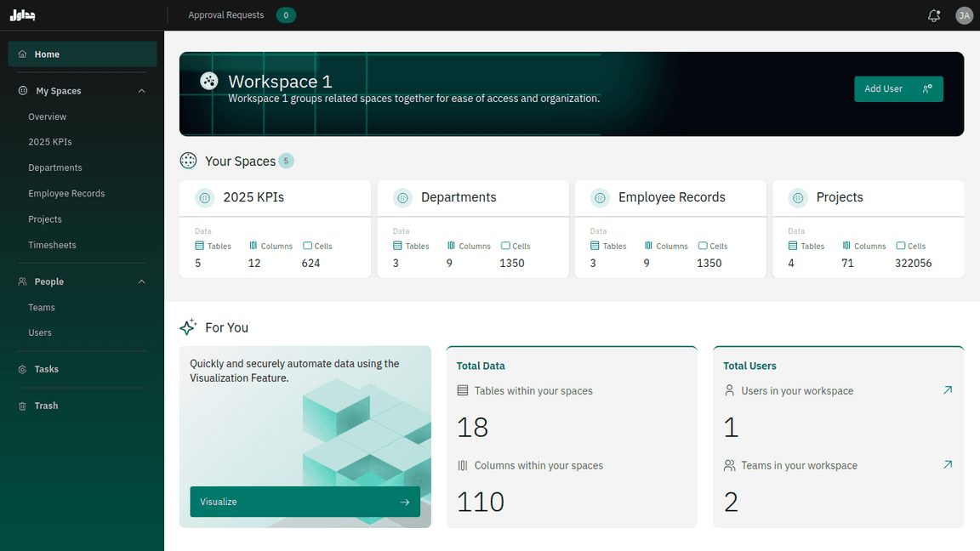Open the Overview sidebar item
Screen dimensions: 980x551
click(x=47, y=116)
